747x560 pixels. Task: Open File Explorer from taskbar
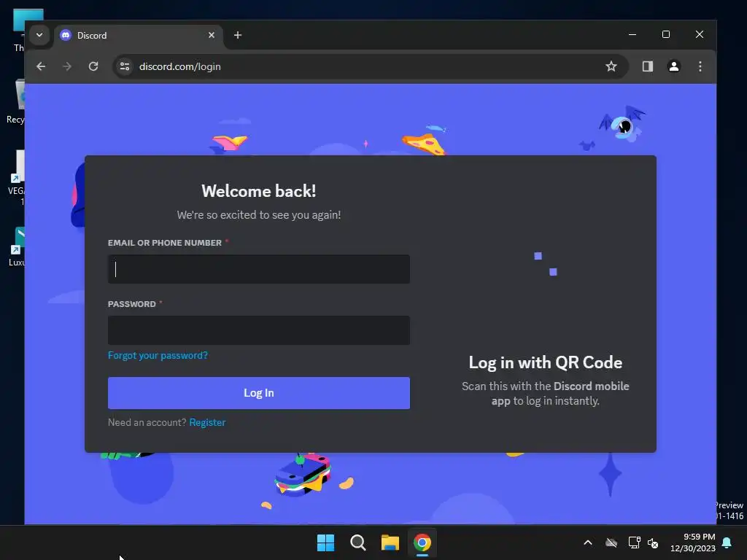pos(390,542)
